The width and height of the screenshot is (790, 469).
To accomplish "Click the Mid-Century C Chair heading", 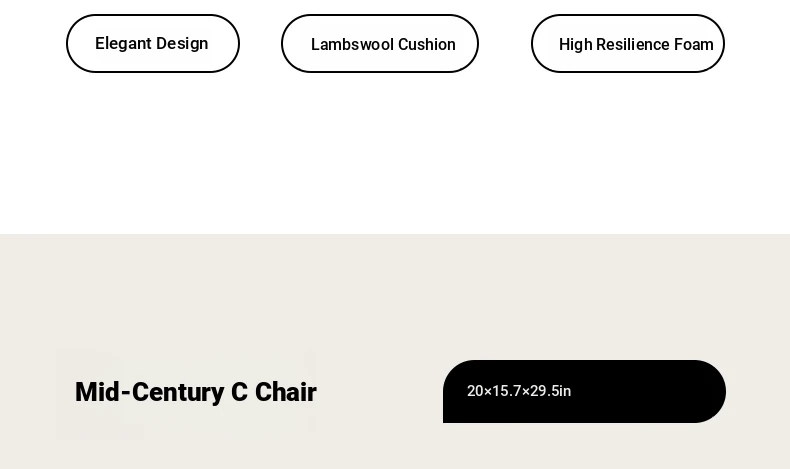I will 195,392.
